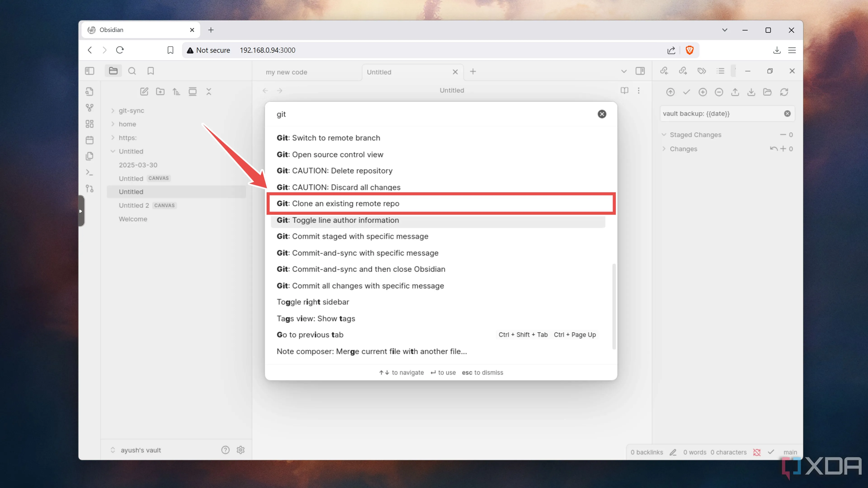Image resolution: width=868 pixels, height=488 pixels.
Task: Collapse all folders in file explorer
Action: (209, 91)
